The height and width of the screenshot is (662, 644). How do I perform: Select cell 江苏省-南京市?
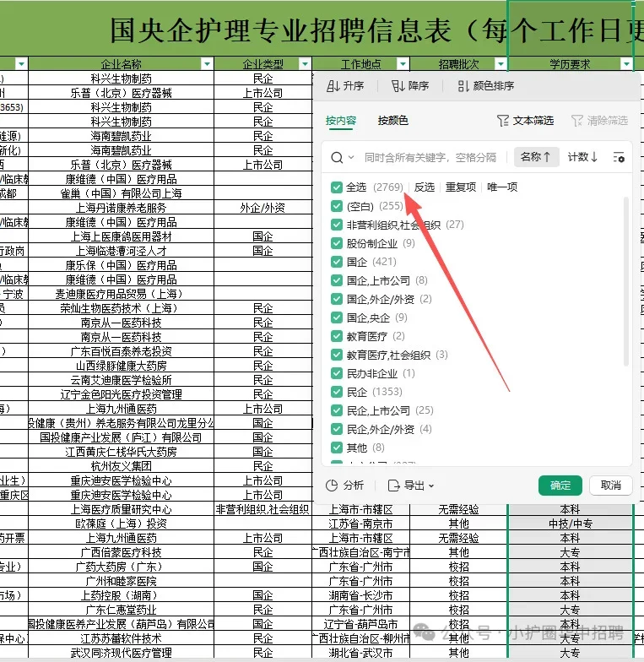pos(360,524)
